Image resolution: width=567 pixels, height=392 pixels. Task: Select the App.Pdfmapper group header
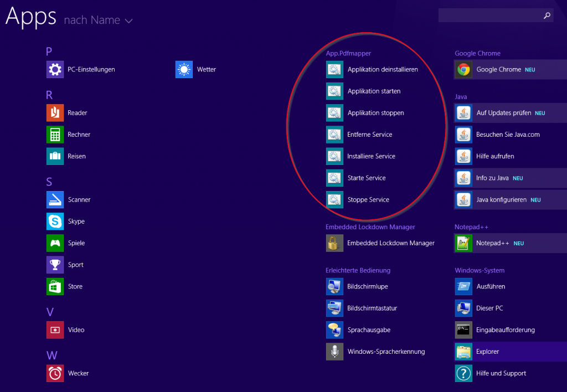click(348, 53)
